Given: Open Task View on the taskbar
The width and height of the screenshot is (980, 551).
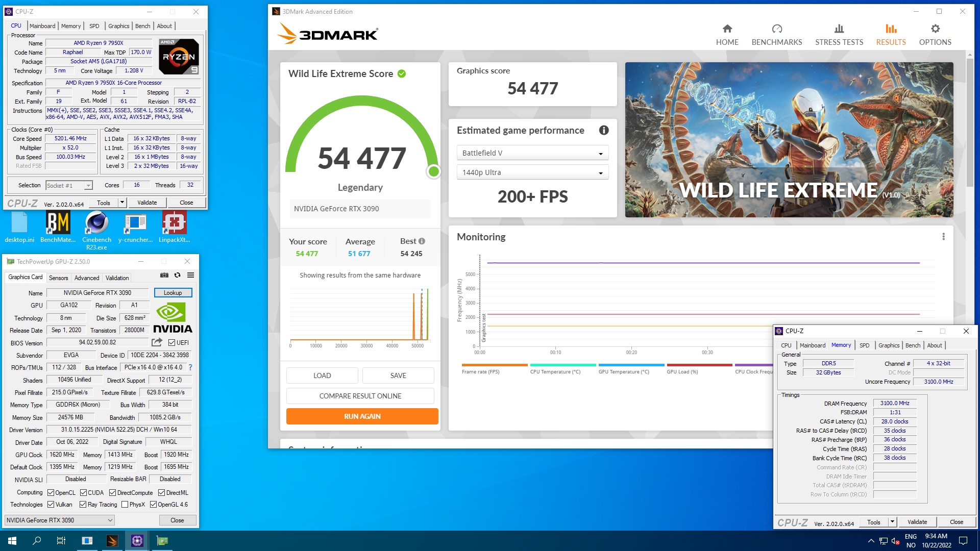Looking at the screenshot, I should (x=61, y=541).
